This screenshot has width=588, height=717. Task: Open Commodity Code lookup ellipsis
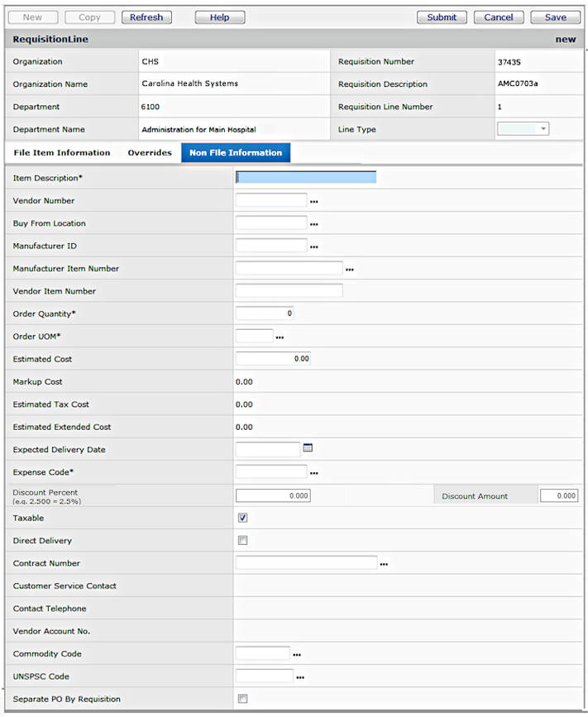[x=297, y=655]
